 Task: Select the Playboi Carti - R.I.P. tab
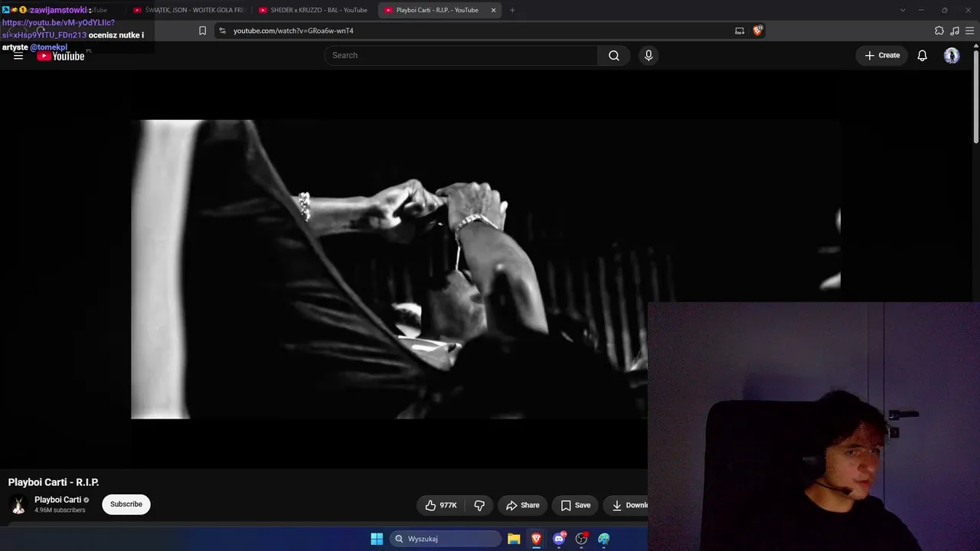(437, 10)
